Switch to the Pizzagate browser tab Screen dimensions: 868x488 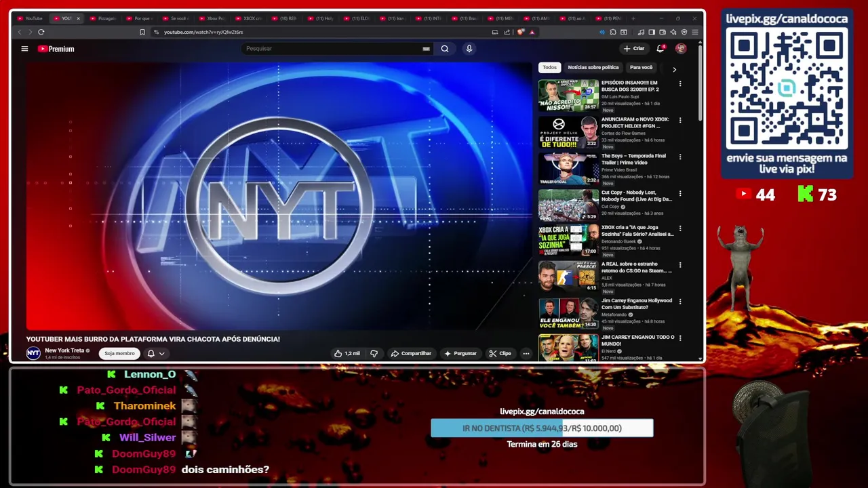[103, 18]
